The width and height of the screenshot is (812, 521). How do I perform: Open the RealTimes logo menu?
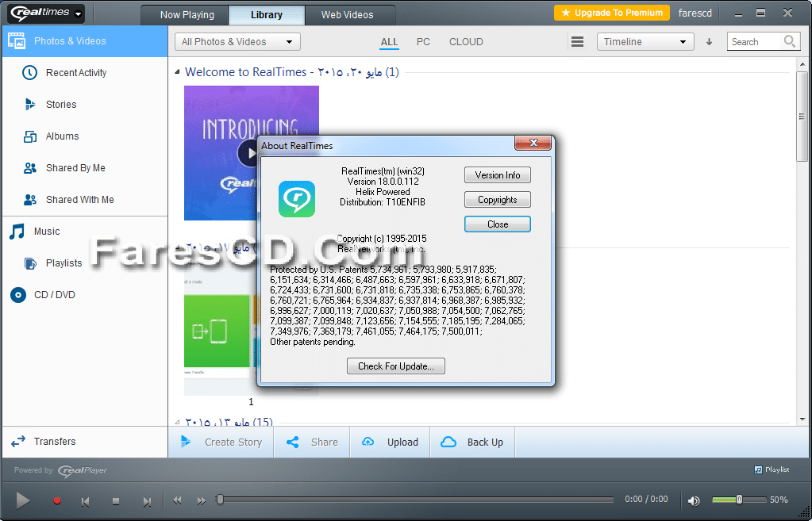(46, 13)
